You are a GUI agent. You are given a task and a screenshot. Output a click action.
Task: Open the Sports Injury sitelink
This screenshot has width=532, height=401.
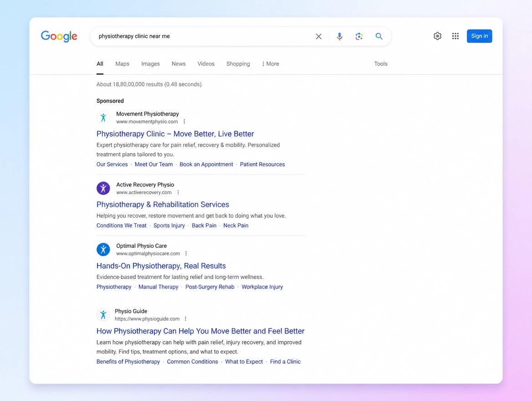tap(169, 226)
